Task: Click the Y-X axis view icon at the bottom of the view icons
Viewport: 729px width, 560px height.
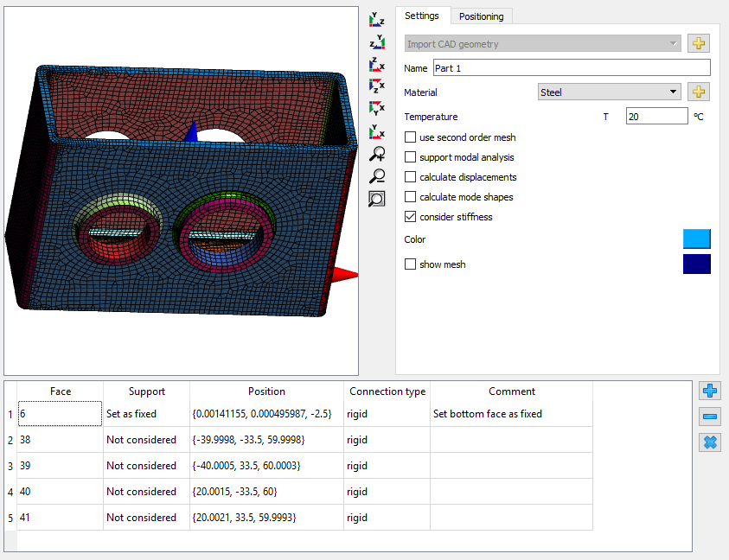Action: tap(377, 132)
